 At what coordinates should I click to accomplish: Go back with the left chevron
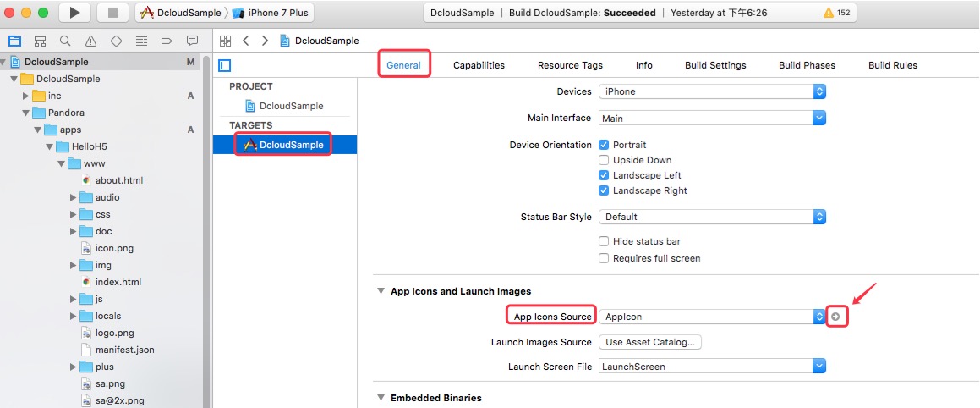coord(245,41)
